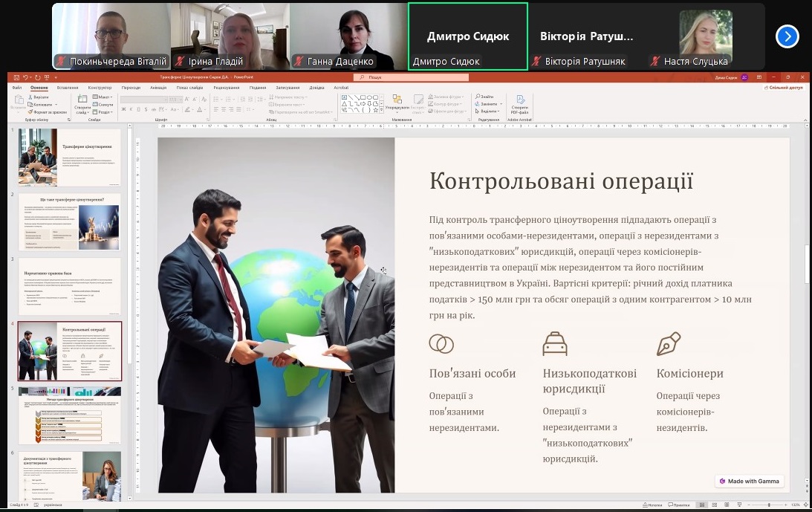The width and height of the screenshot is (812, 512).
Task: Click the Made with Gamma badge
Action: 749,481
